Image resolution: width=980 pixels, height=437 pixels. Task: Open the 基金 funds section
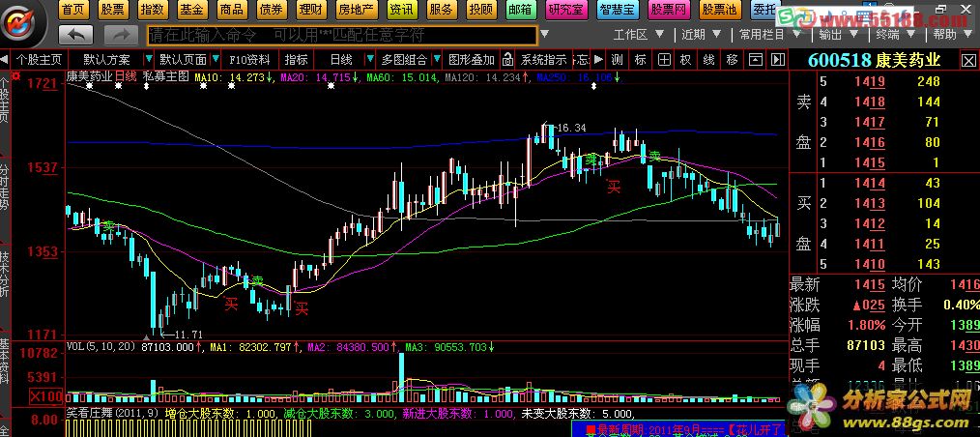(191, 9)
